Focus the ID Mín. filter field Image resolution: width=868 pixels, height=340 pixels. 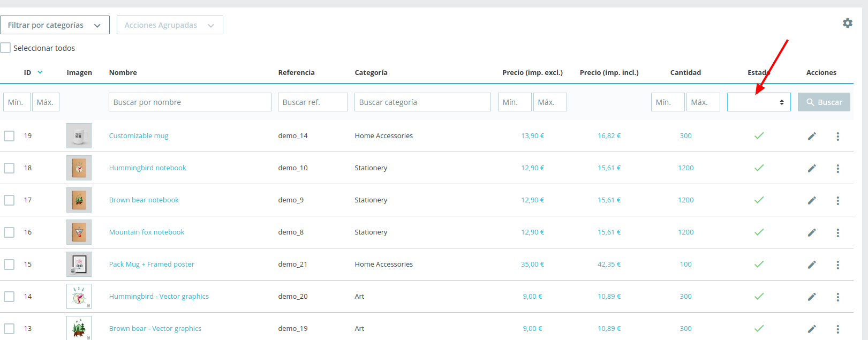click(x=17, y=102)
